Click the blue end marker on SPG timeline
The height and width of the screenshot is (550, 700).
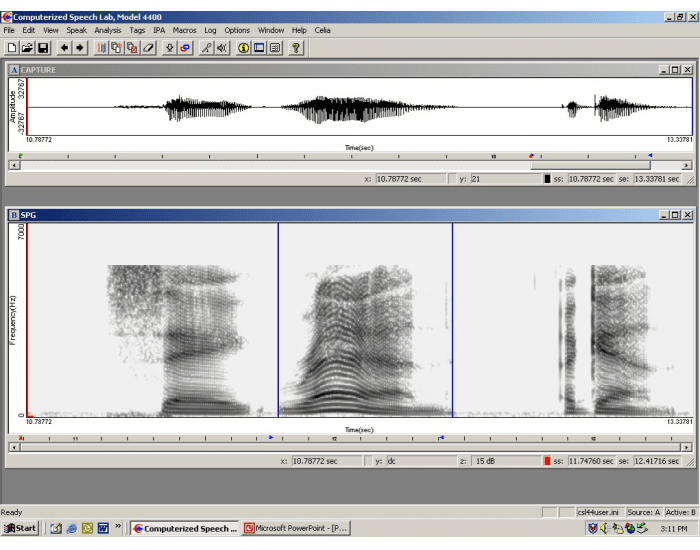click(441, 438)
